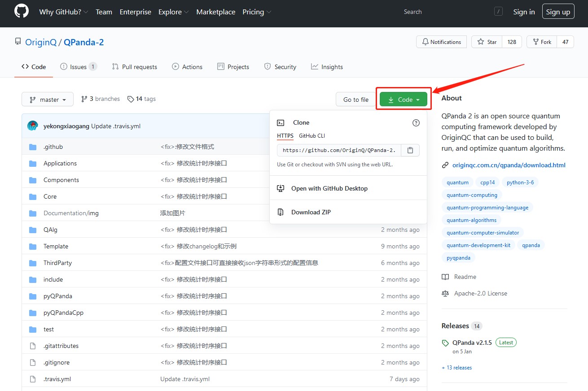
Task: Click the Marketplace navigation link
Action: [215, 12]
